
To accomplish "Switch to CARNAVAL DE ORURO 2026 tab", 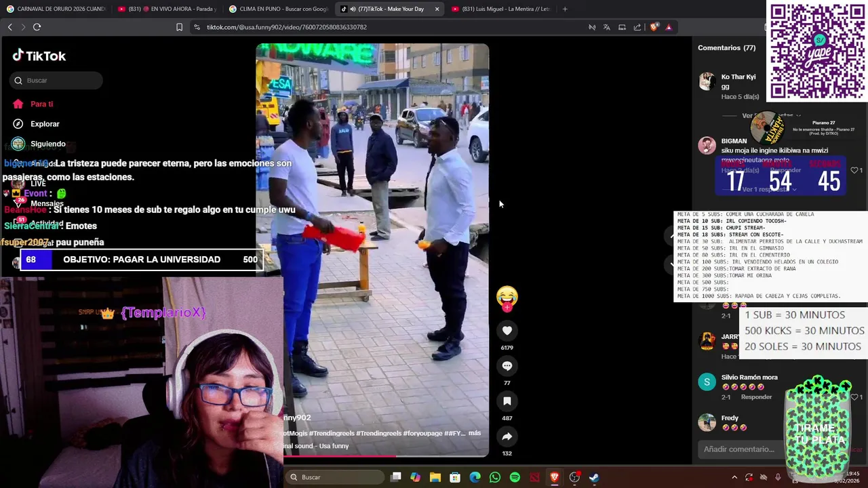I will tap(56, 9).
